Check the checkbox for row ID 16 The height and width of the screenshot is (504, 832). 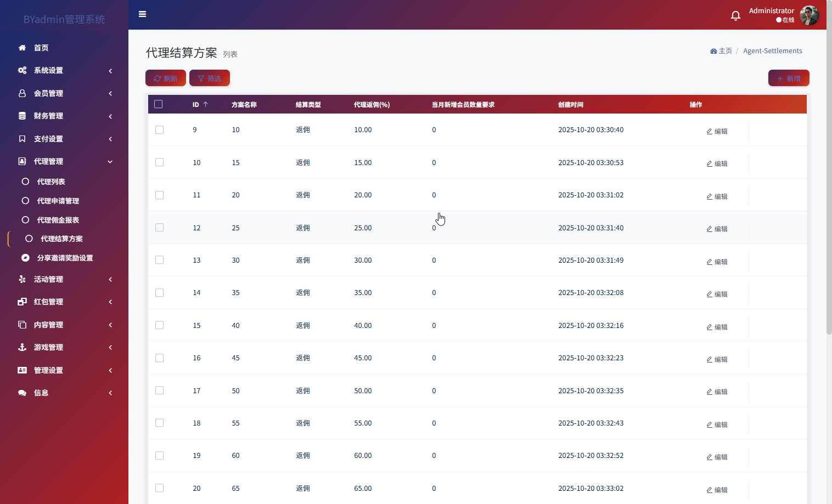(x=160, y=358)
